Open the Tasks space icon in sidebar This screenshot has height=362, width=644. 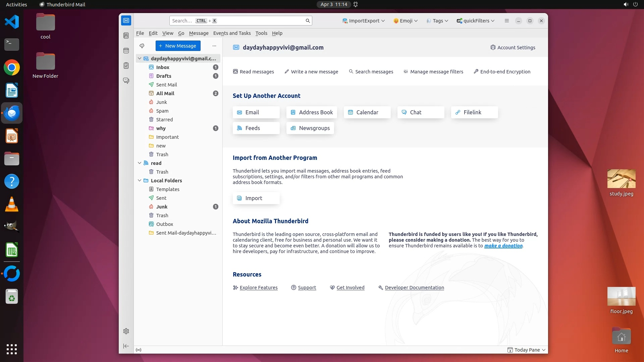pyautogui.click(x=126, y=66)
